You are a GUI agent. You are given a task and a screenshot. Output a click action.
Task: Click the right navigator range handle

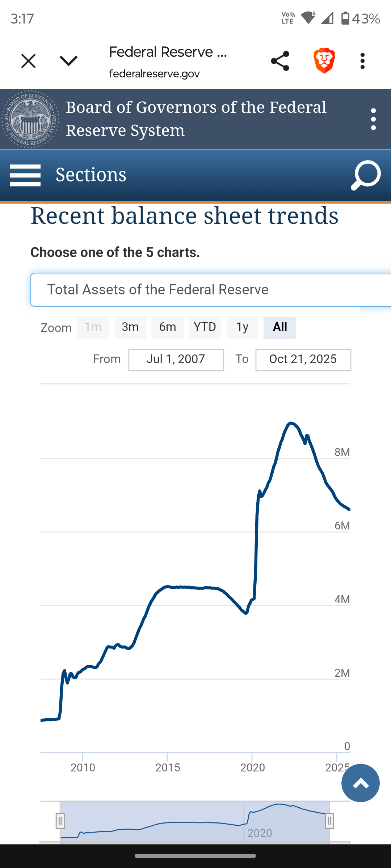click(329, 821)
